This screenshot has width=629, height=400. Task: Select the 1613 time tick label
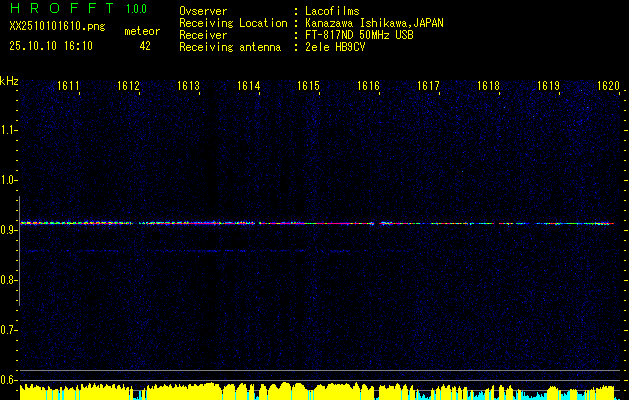click(189, 87)
